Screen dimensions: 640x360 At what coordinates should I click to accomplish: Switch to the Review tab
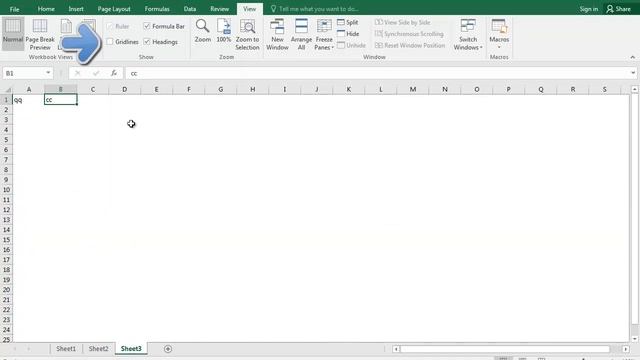pos(220,9)
